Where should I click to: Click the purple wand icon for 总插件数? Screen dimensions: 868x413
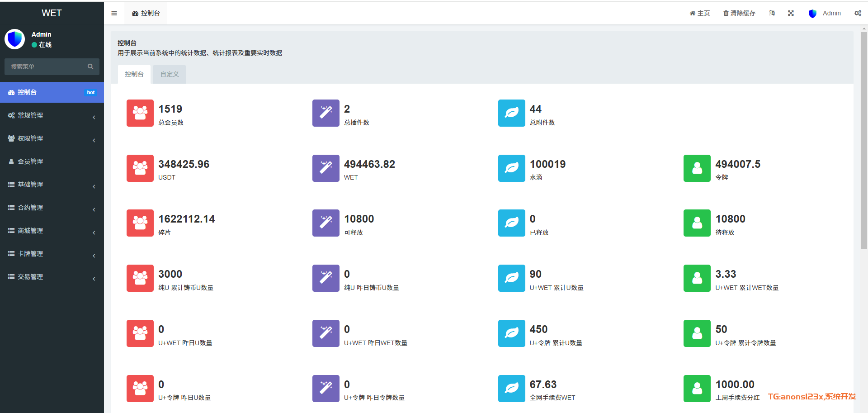(325, 113)
